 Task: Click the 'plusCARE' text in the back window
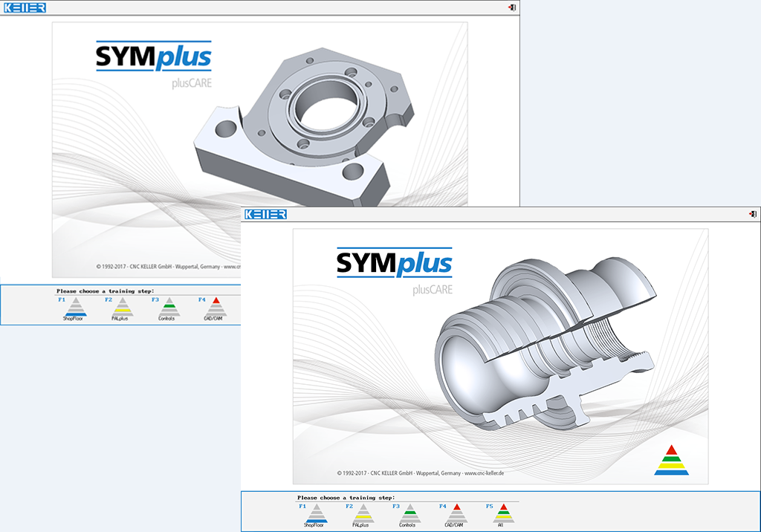pyautogui.click(x=192, y=83)
